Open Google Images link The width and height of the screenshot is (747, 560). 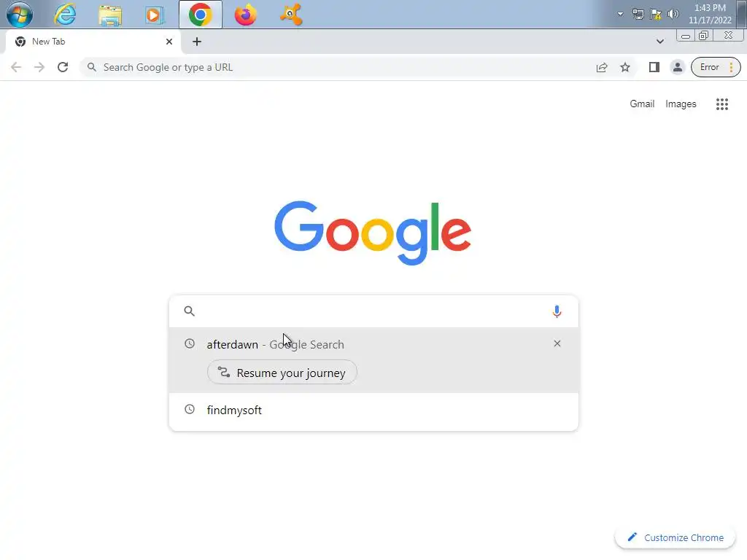(681, 104)
